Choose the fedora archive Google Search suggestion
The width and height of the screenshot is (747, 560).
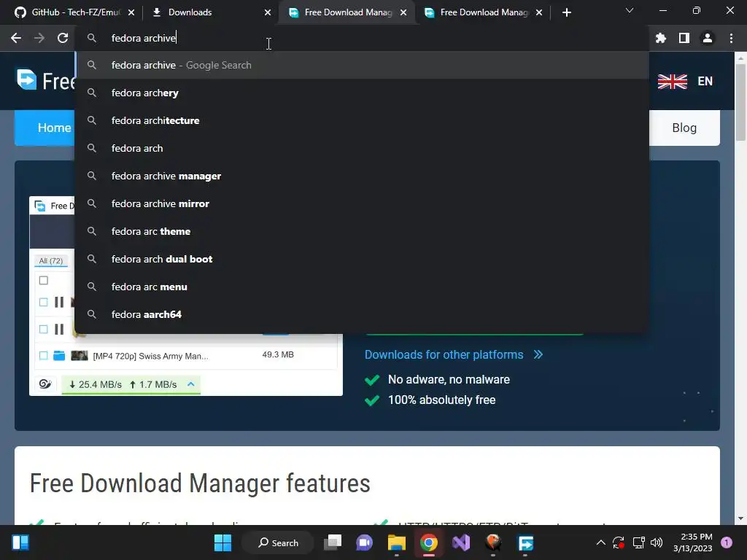pyautogui.click(x=362, y=65)
